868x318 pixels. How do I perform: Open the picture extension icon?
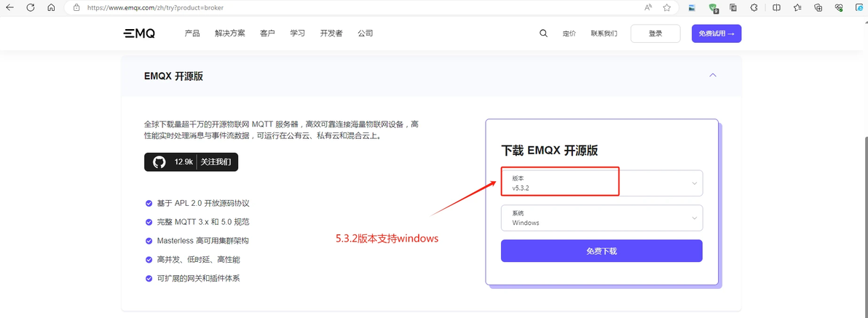[x=692, y=8]
